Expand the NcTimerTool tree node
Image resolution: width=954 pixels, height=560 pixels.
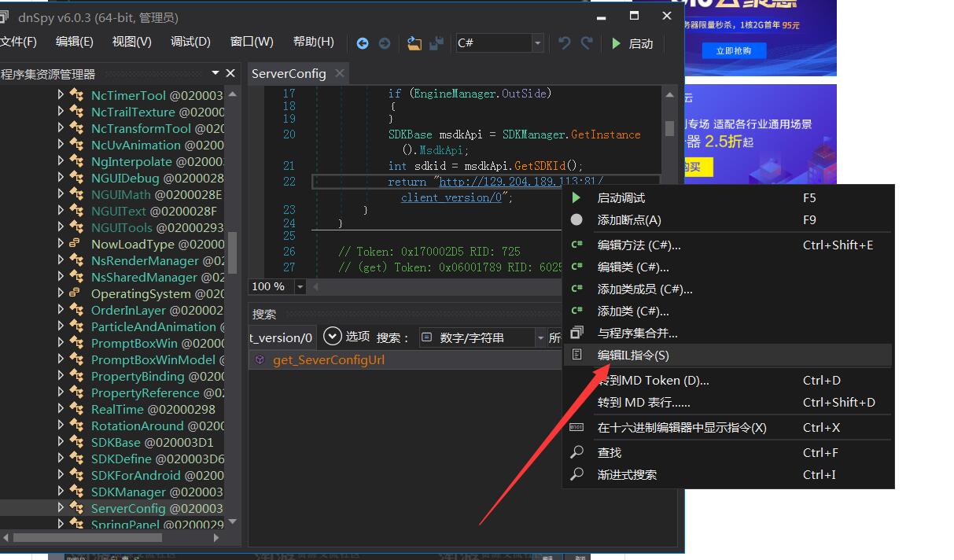click(61, 95)
